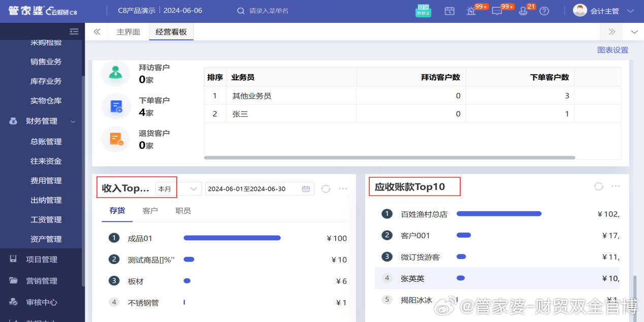
Task: Refresh the 收入Top panel chart
Action: point(326,188)
